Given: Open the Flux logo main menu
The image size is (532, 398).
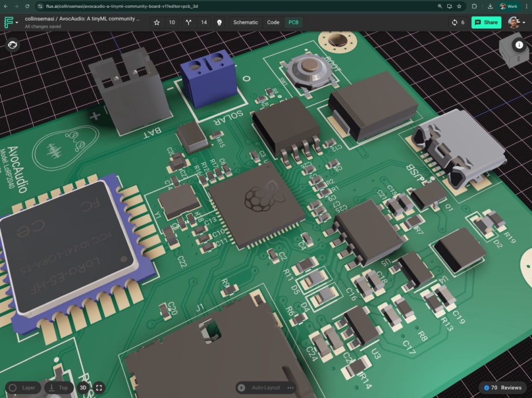Looking at the screenshot, I should pos(10,22).
